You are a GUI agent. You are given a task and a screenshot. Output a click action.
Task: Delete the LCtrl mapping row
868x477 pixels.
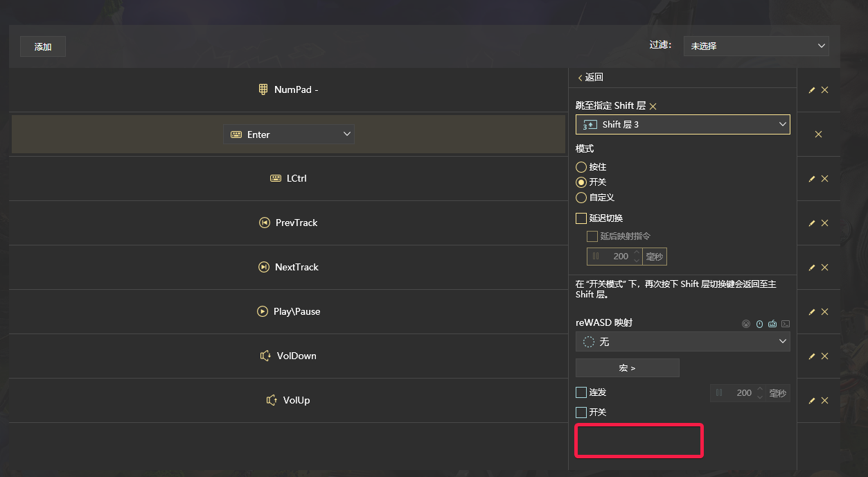click(825, 179)
